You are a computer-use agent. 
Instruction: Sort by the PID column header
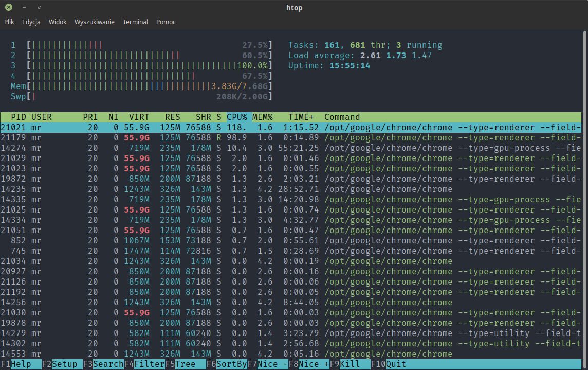[19, 117]
